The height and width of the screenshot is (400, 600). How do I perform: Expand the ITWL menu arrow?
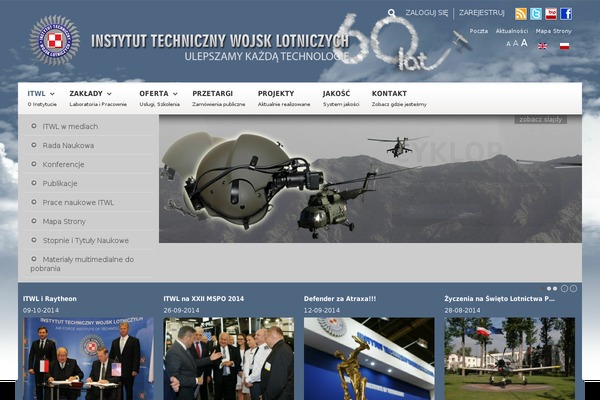(x=52, y=94)
